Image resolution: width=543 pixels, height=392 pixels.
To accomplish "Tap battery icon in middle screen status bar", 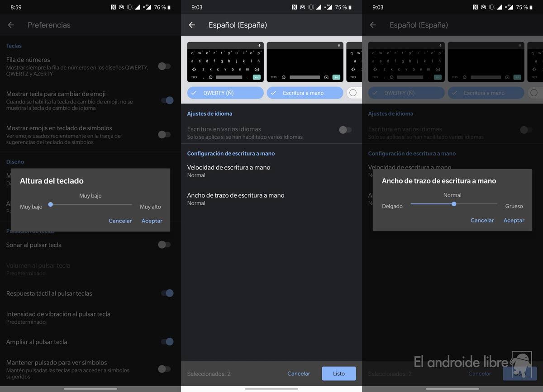I will 350,7.
